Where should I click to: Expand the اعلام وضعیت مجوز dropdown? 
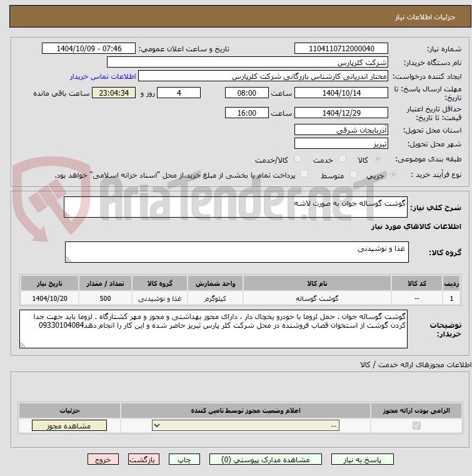[x=246, y=425]
